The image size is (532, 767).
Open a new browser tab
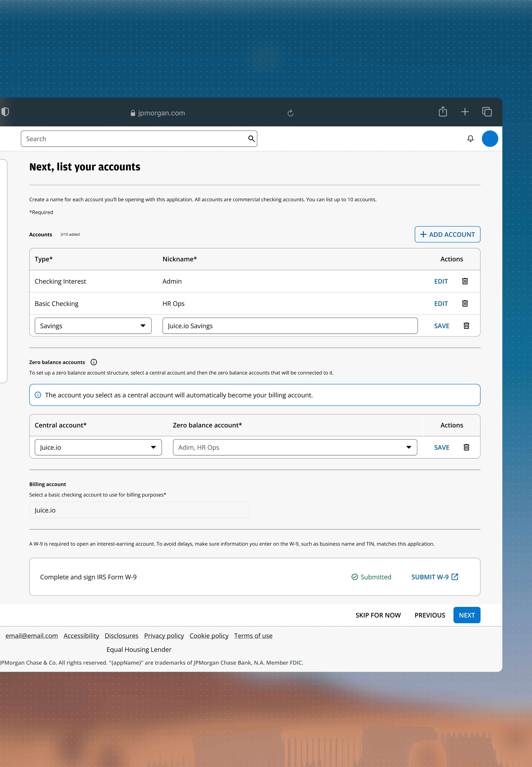(x=465, y=112)
